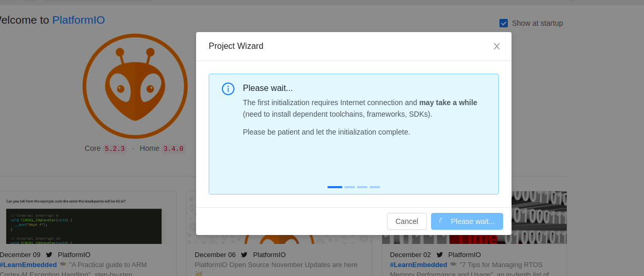Click the Home 3.4.0 version badge
The height and width of the screenshot is (276, 644).
173,149
